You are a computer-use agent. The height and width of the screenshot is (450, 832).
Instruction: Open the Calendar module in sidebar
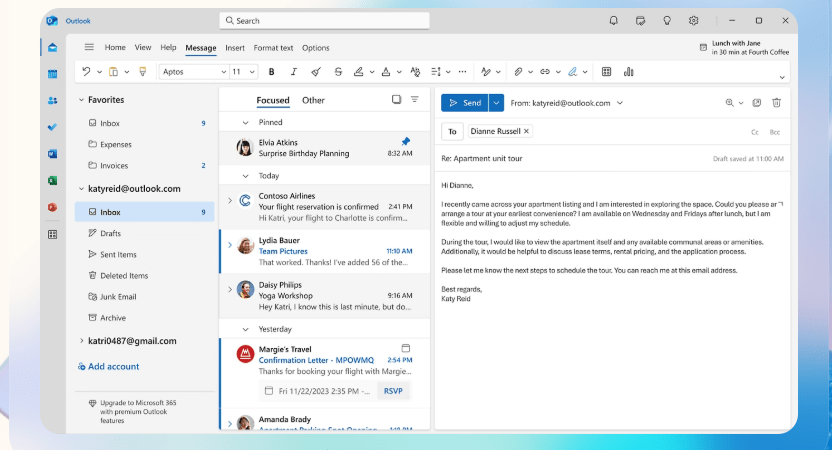pyautogui.click(x=53, y=74)
